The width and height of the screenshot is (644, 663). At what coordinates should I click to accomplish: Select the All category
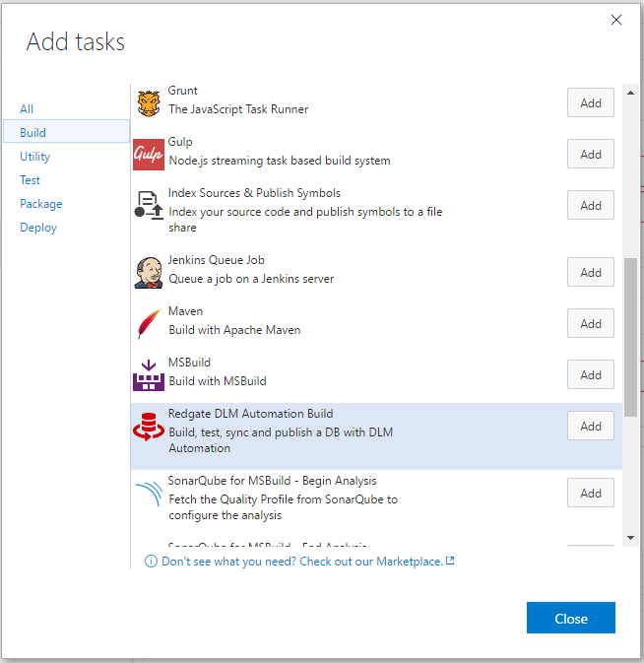click(x=27, y=109)
